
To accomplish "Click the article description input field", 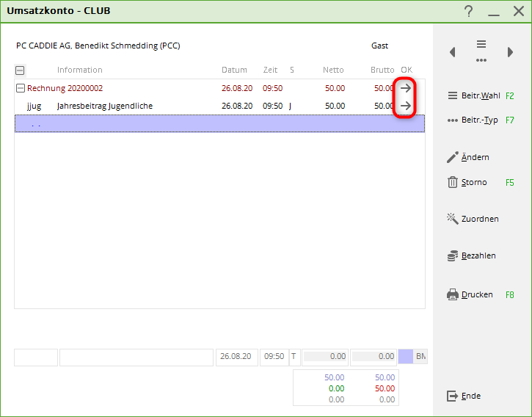I will pyautogui.click(x=136, y=358).
